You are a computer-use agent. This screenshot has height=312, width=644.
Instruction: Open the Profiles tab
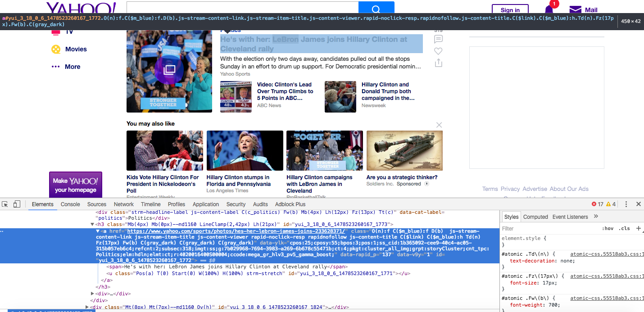(177, 204)
